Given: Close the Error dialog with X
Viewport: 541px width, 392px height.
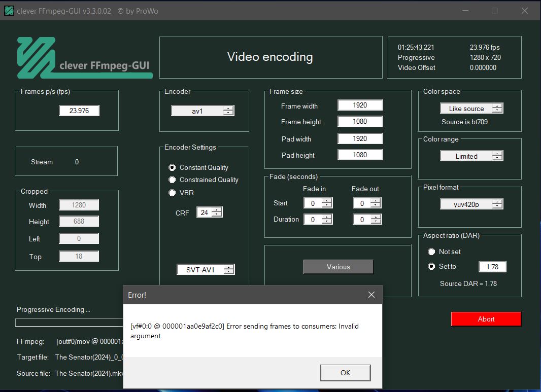Looking at the screenshot, I should (x=371, y=295).
